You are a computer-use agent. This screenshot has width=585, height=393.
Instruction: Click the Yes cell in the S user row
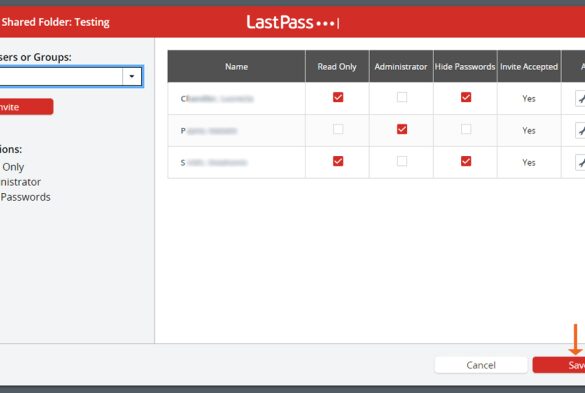[x=529, y=162]
